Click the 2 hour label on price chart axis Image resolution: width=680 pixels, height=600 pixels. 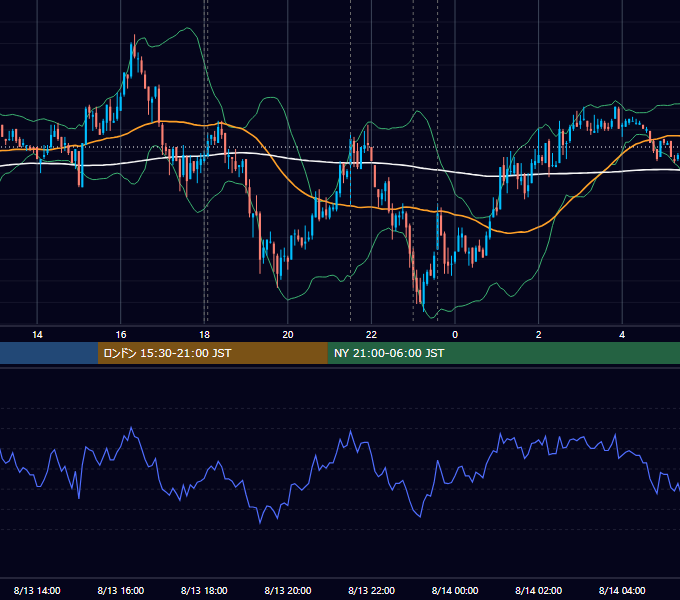click(x=539, y=335)
